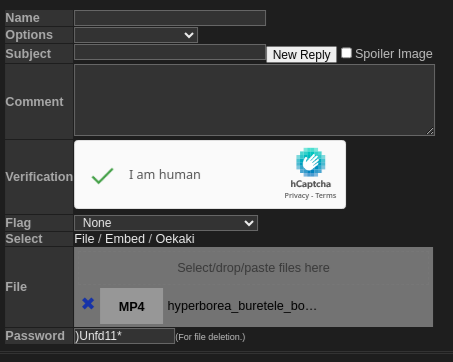453x362 pixels.
Task: Click the I am human text
Action: click(165, 175)
